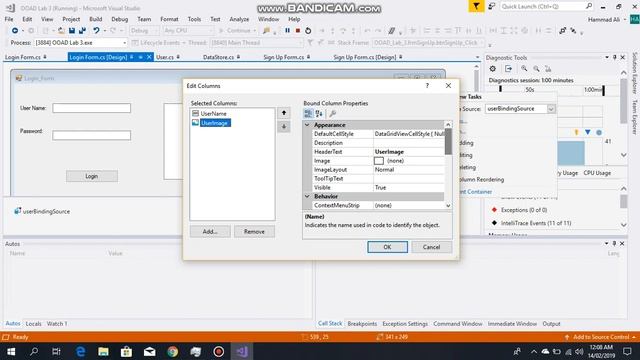Switch to the Breakpoints tab
The height and width of the screenshot is (360, 640).
coord(362,324)
